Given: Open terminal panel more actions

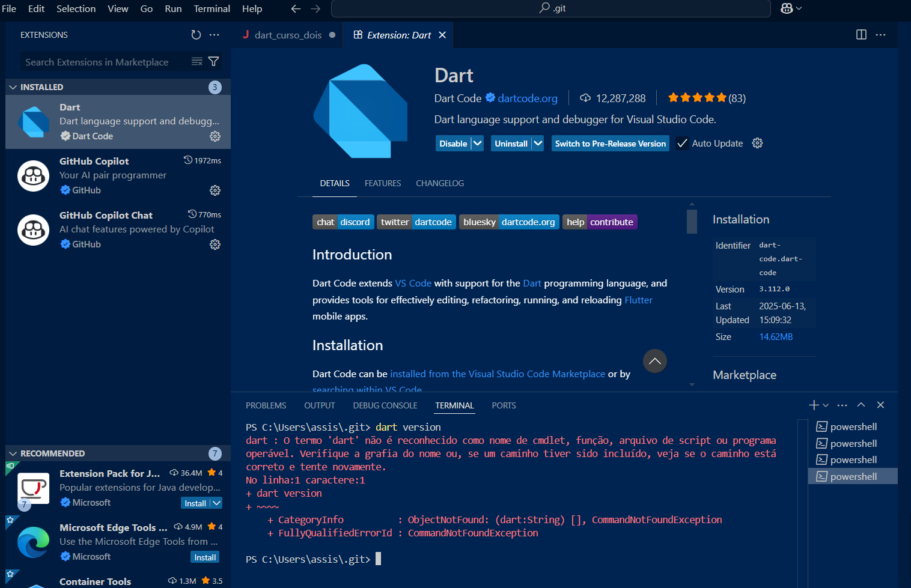Looking at the screenshot, I should point(842,405).
